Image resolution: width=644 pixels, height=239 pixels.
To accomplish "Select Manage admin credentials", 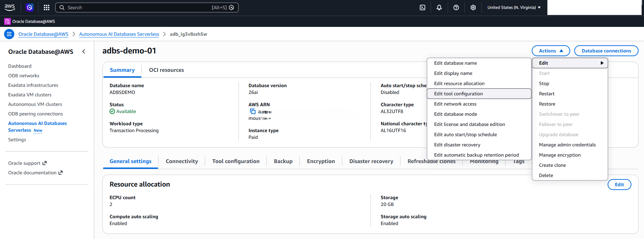I will [570, 145].
